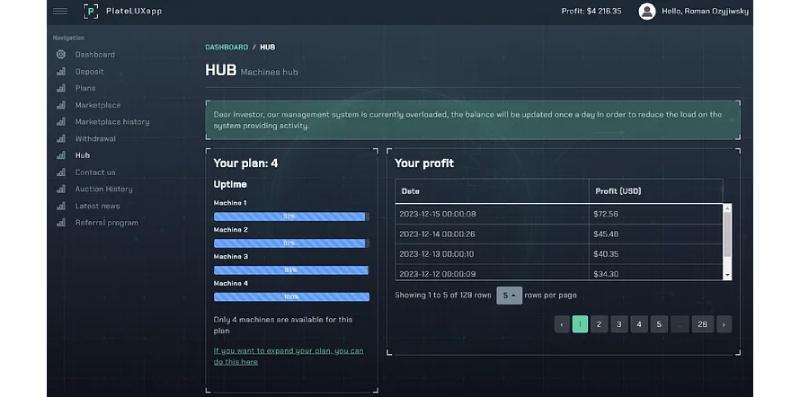Click the expand your plan link
This screenshot has width=800, height=397.
[288, 356]
